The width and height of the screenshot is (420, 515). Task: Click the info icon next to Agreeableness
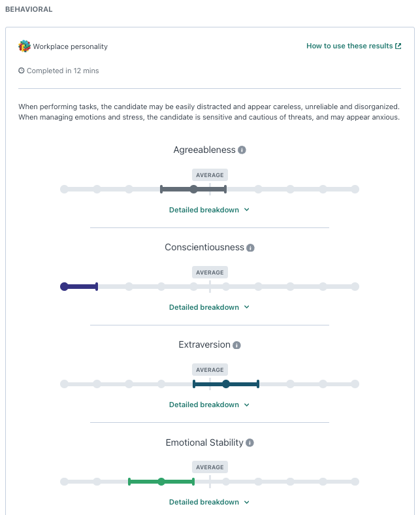tap(242, 150)
